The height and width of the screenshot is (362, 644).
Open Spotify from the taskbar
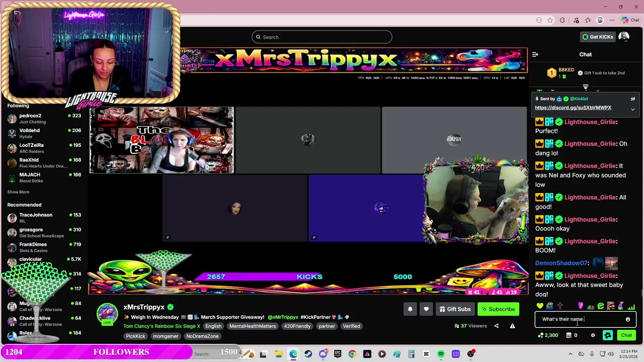click(x=441, y=354)
